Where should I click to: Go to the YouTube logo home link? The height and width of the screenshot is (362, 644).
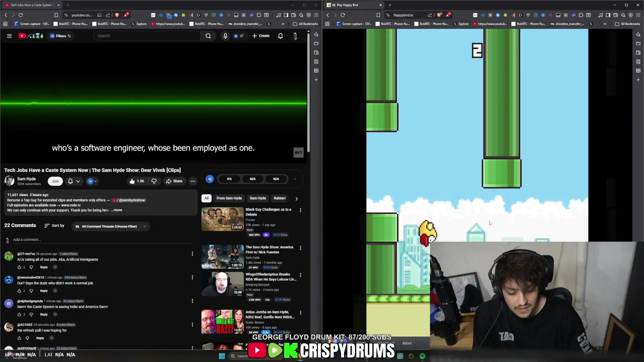click(x=31, y=36)
